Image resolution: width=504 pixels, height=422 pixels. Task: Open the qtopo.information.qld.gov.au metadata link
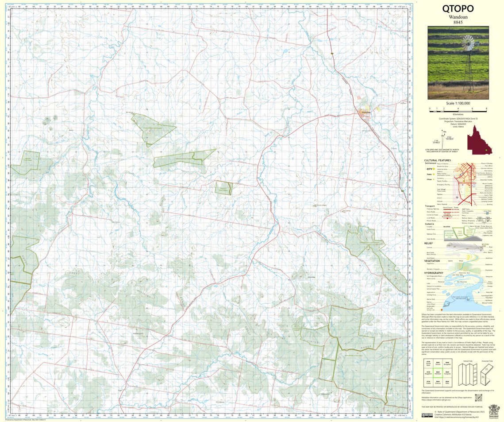436,399
